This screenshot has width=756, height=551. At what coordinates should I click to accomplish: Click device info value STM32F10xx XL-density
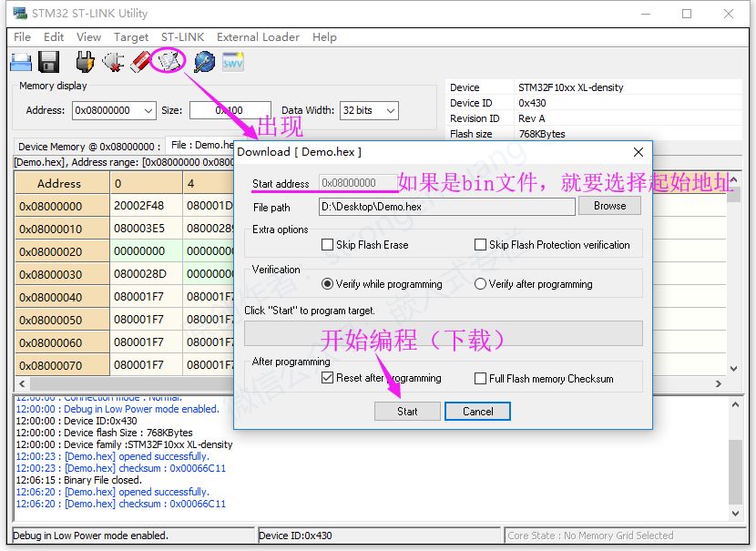pyautogui.click(x=571, y=87)
